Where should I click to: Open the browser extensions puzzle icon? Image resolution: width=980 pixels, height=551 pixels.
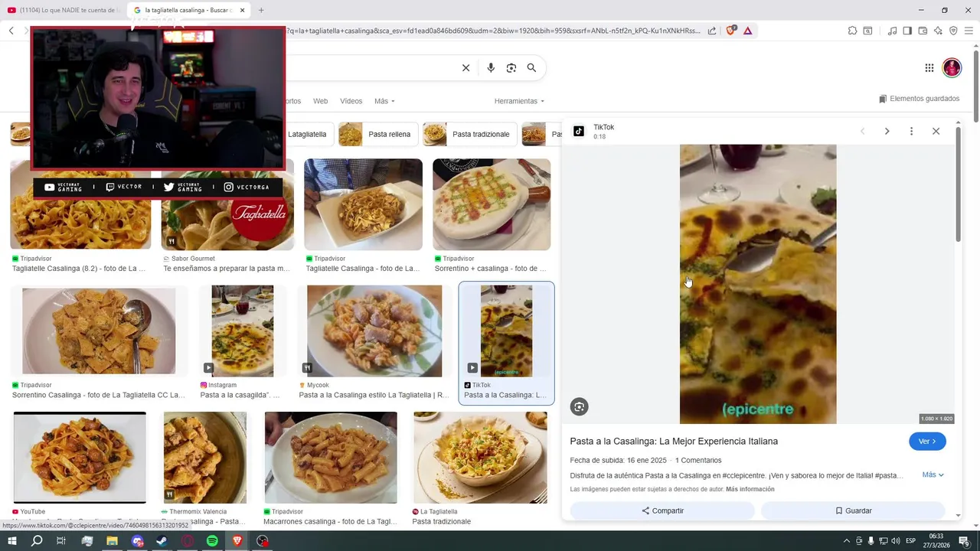tap(852, 31)
